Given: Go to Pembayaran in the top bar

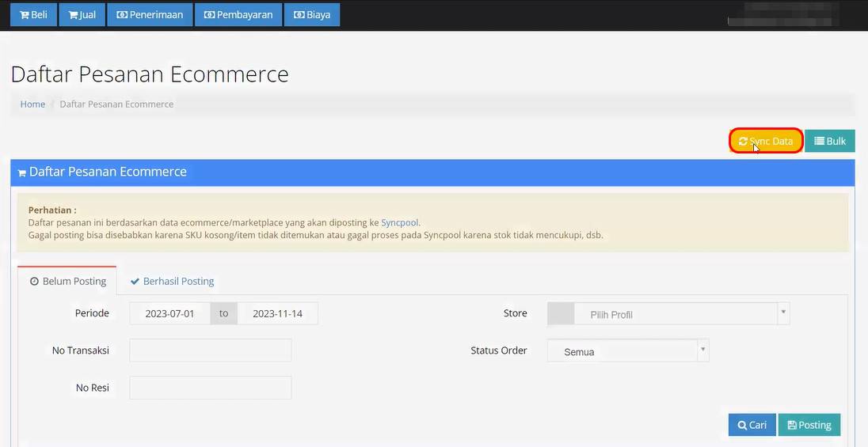Looking at the screenshot, I should click(x=238, y=15).
